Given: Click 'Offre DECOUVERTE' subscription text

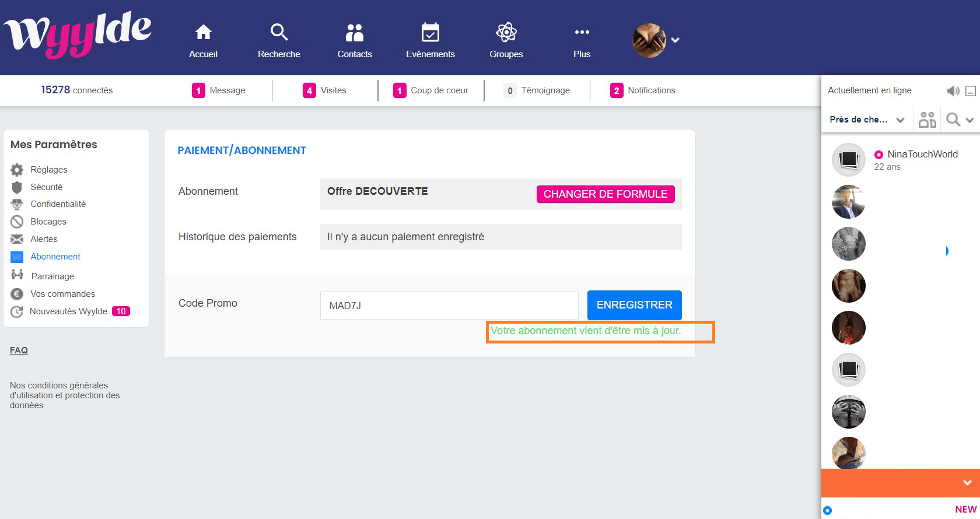Looking at the screenshot, I should click(x=377, y=191).
